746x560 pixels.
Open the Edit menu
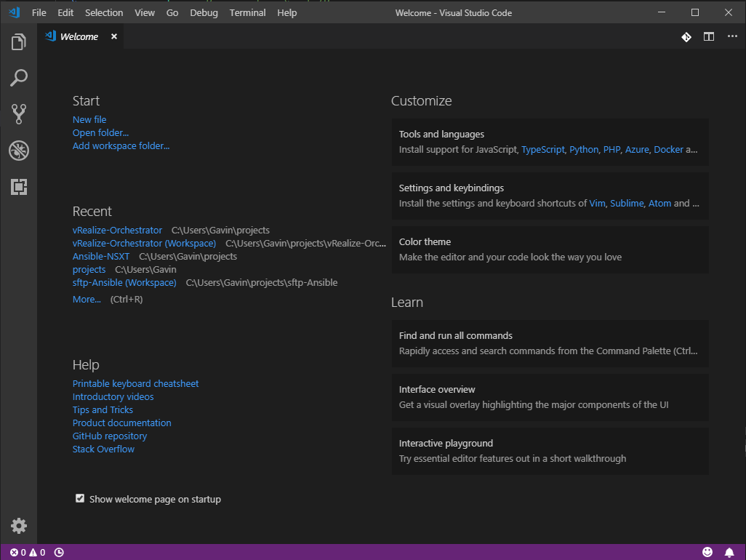65,13
